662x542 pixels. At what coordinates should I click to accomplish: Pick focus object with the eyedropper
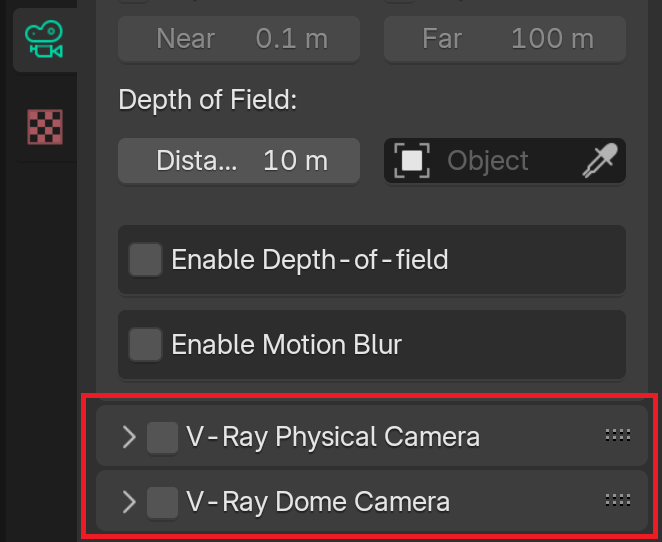[x=600, y=160]
